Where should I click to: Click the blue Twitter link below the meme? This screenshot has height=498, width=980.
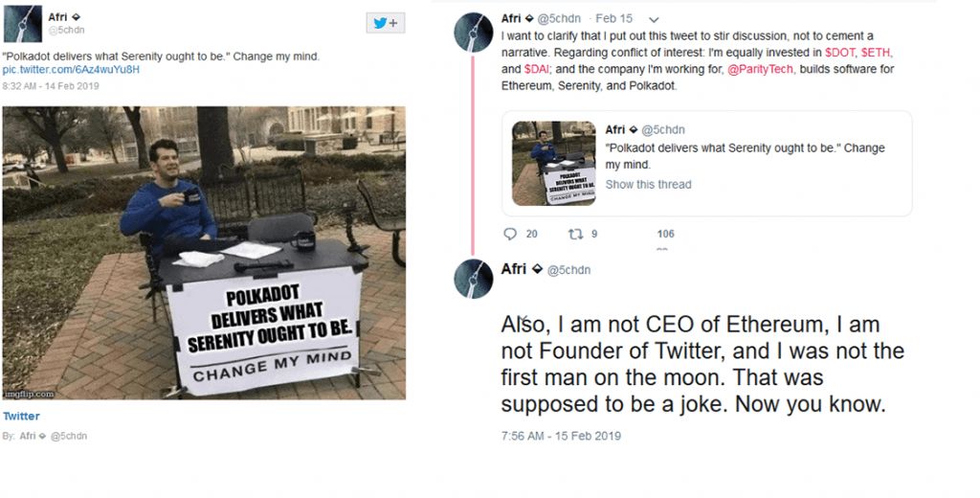pos(21,417)
